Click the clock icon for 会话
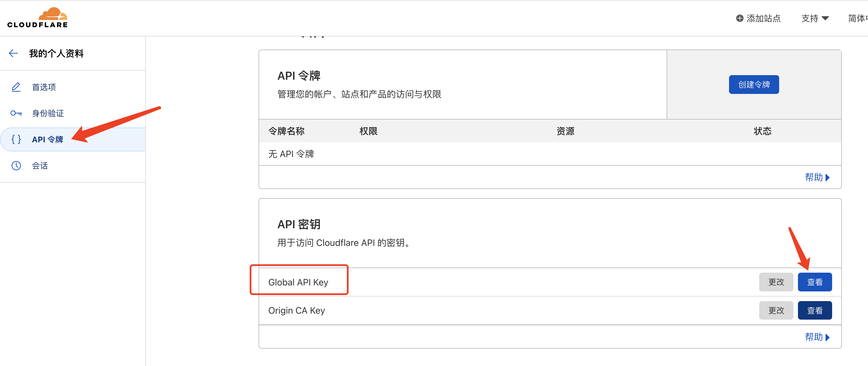The width and height of the screenshot is (868, 366). click(16, 165)
